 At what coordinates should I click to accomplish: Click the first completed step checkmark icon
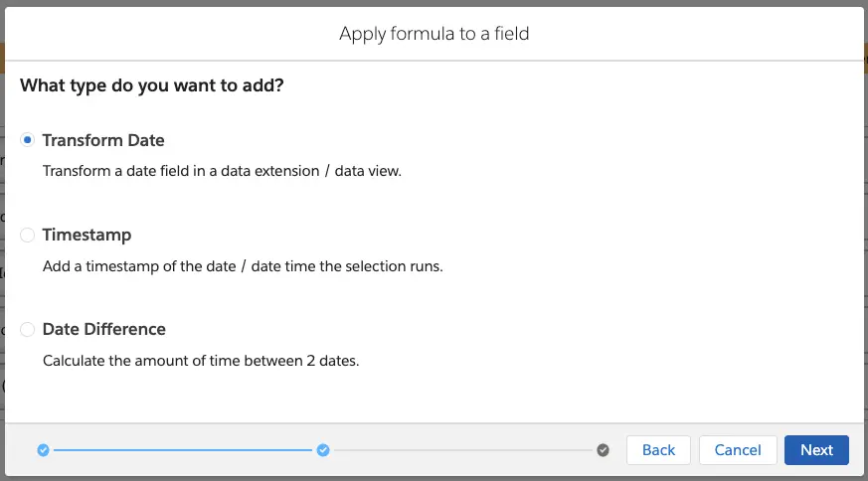43,450
